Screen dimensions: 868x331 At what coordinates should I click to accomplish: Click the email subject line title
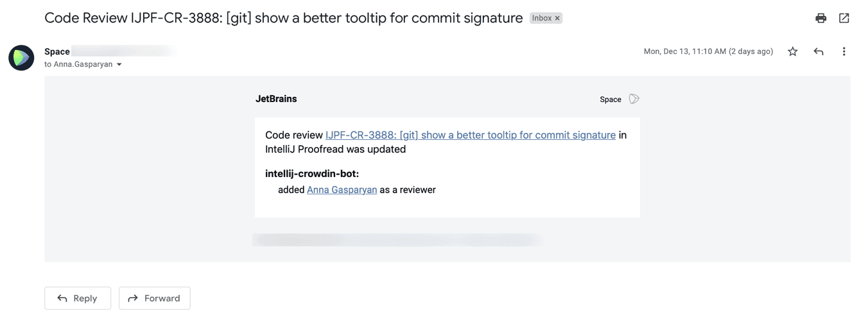click(283, 18)
